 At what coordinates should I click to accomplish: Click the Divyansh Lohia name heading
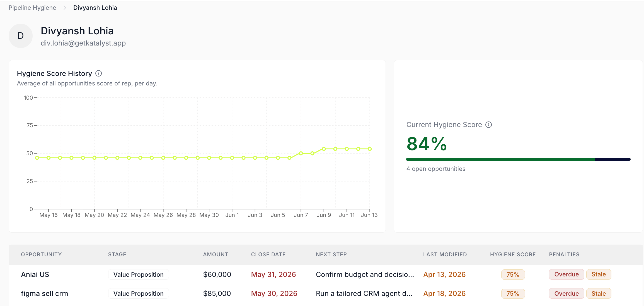click(x=77, y=31)
